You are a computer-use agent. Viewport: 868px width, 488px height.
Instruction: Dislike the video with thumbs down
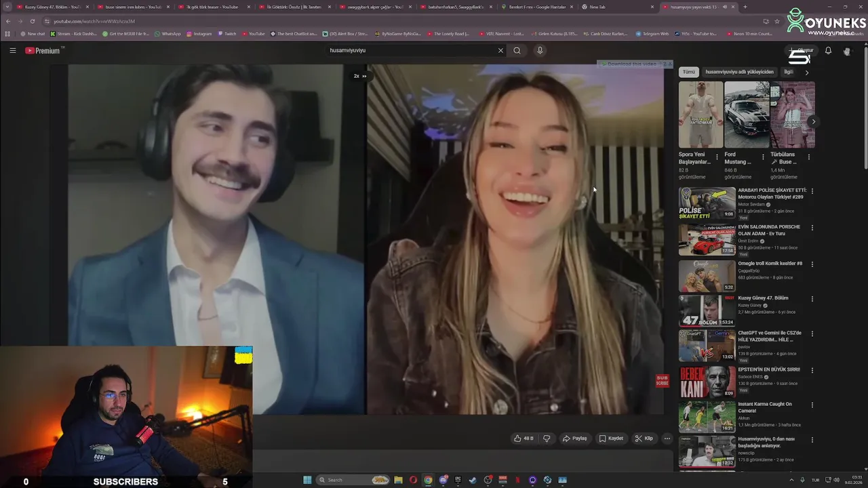click(x=547, y=439)
